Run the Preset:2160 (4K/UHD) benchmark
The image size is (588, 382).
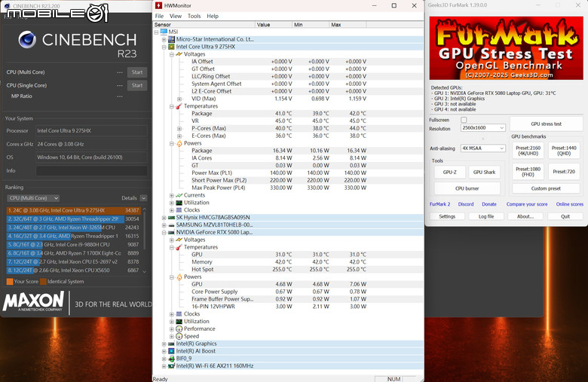pyautogui.click(x=528, y=151)
